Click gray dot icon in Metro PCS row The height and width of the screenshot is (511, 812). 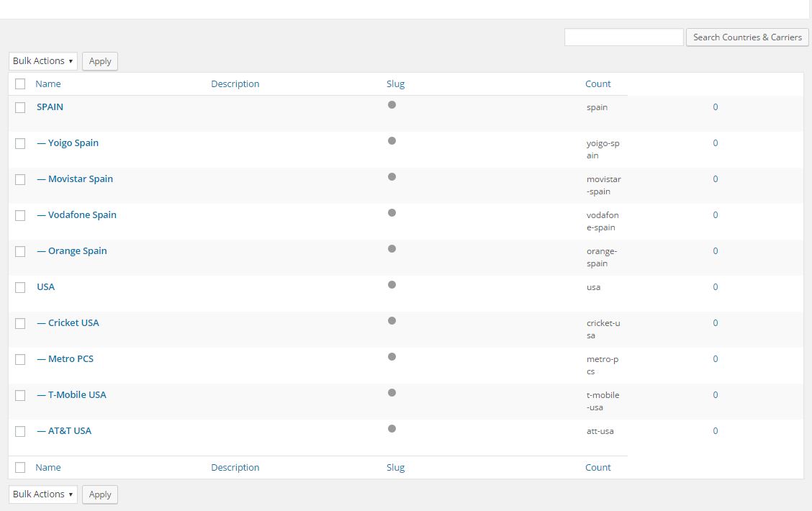pos(392,357)
